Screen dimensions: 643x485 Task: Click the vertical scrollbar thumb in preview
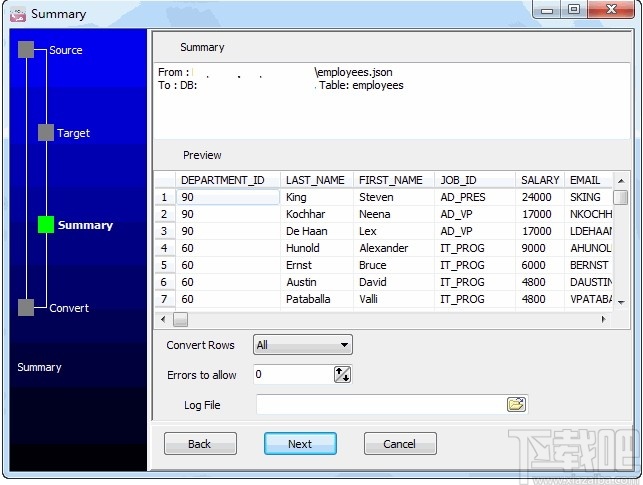point(621,197)
